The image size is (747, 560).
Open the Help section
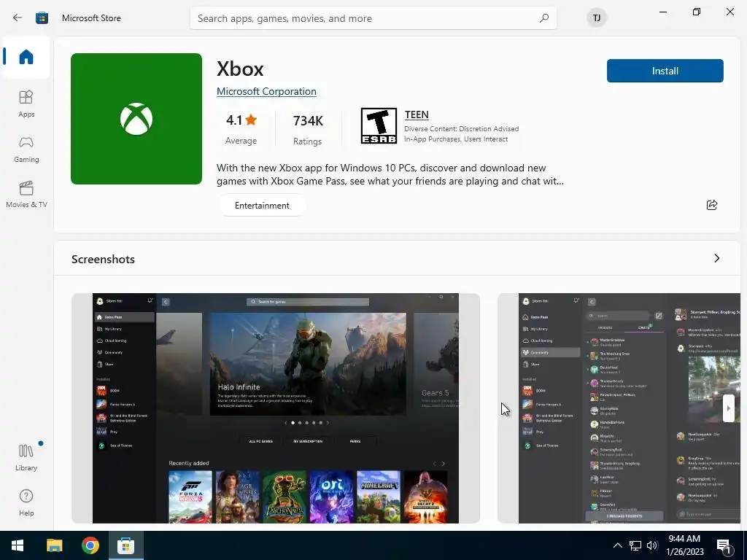(x=26, y=502)
